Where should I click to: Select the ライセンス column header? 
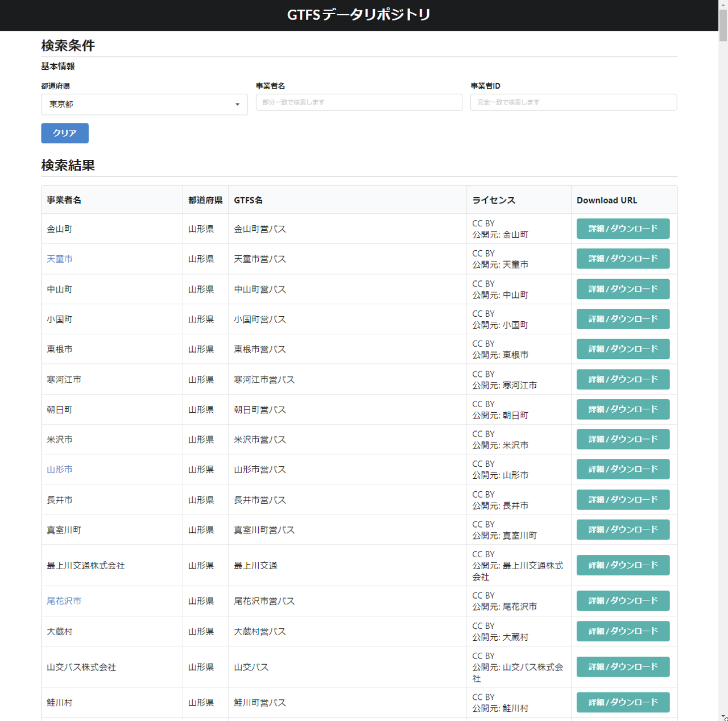(493, 200)
